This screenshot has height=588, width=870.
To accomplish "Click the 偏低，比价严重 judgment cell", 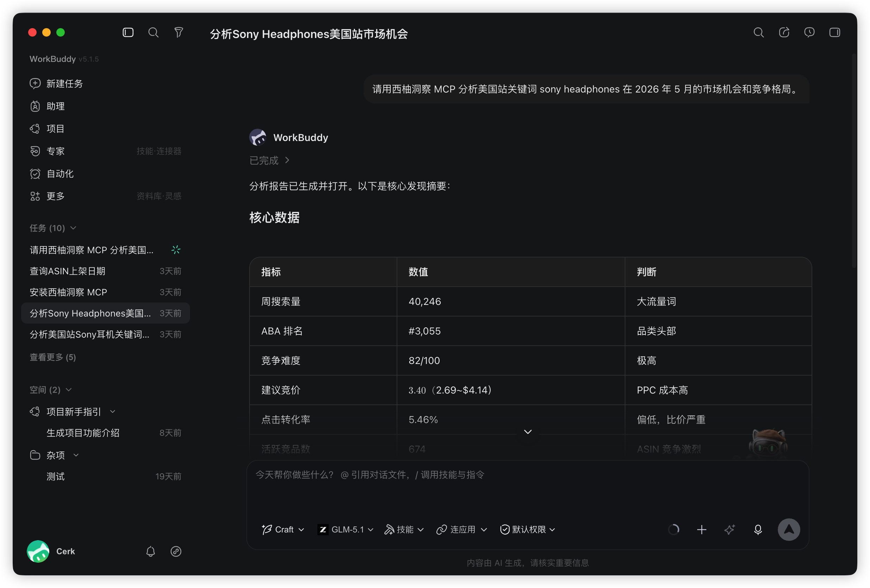I will coord(718,420).
